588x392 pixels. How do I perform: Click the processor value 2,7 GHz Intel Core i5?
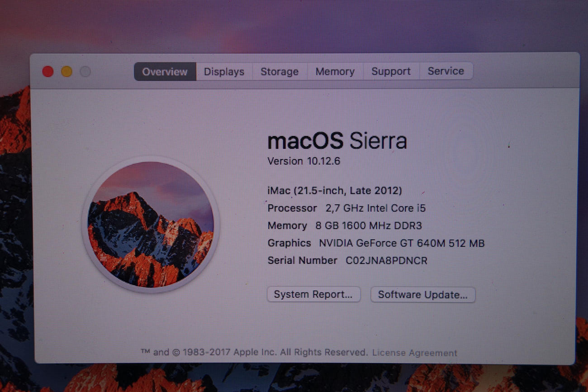point(375,208)
